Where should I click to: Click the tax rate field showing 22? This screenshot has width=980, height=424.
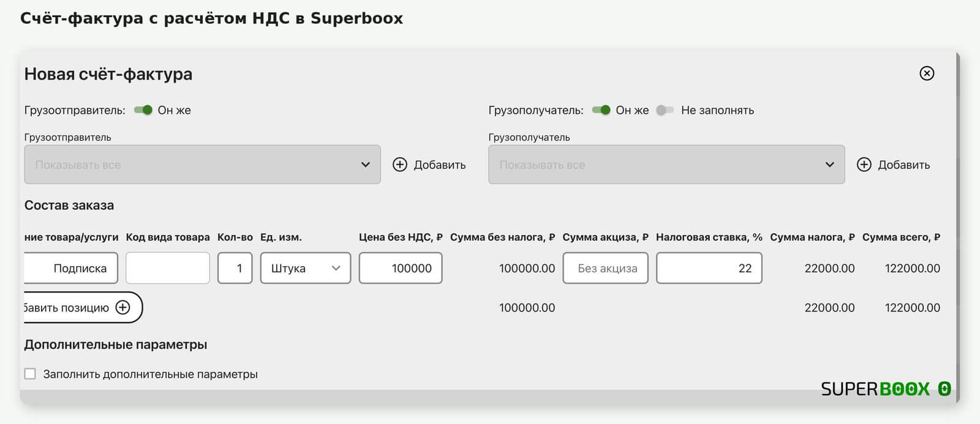point(709,268)
